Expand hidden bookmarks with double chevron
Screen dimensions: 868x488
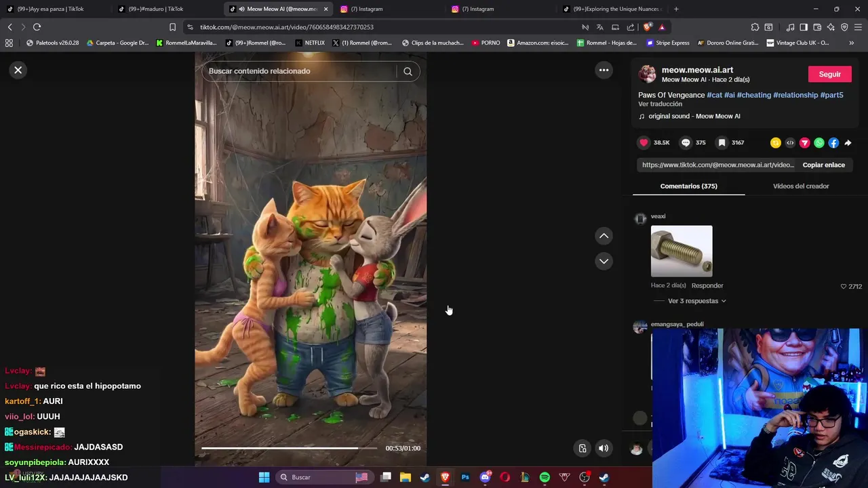point(852,43)
